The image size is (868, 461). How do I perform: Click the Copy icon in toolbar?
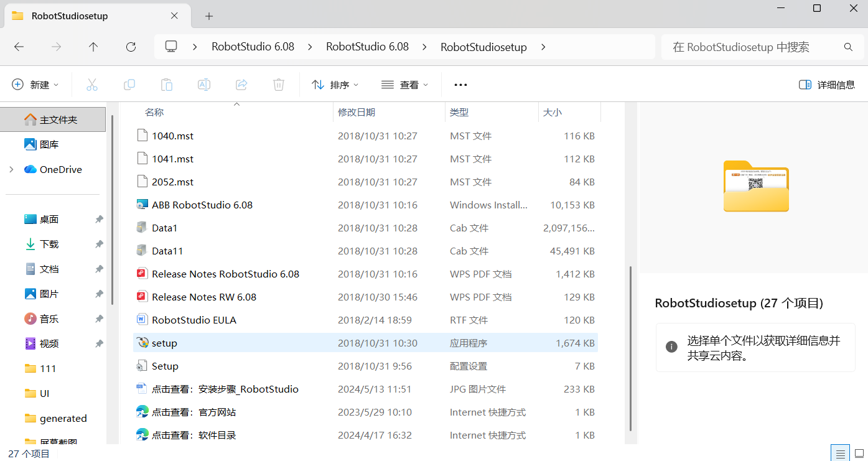[x=129, y=85]
